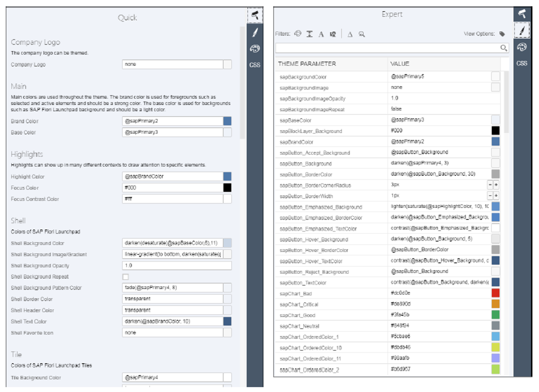Click the Focus Color black swatch

[x=228, y=187]
